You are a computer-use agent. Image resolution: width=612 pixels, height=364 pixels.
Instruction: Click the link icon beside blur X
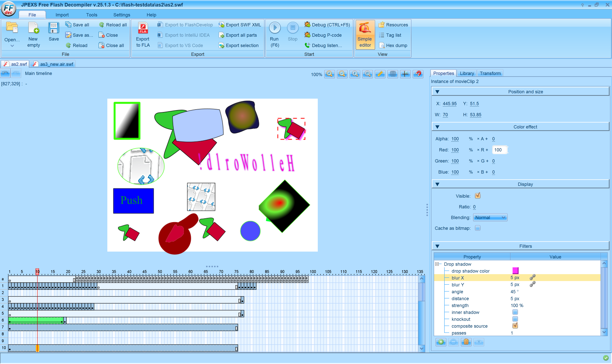(x=532, y=277)
